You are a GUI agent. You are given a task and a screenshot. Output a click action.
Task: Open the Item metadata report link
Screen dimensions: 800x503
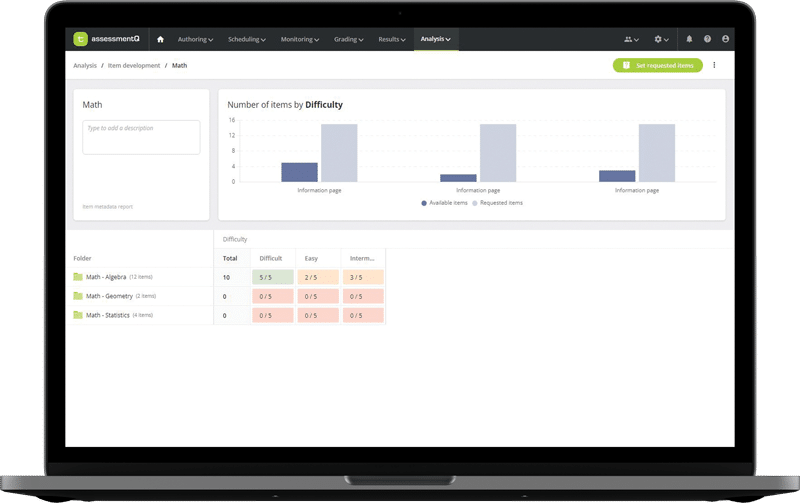pos(107,207)
